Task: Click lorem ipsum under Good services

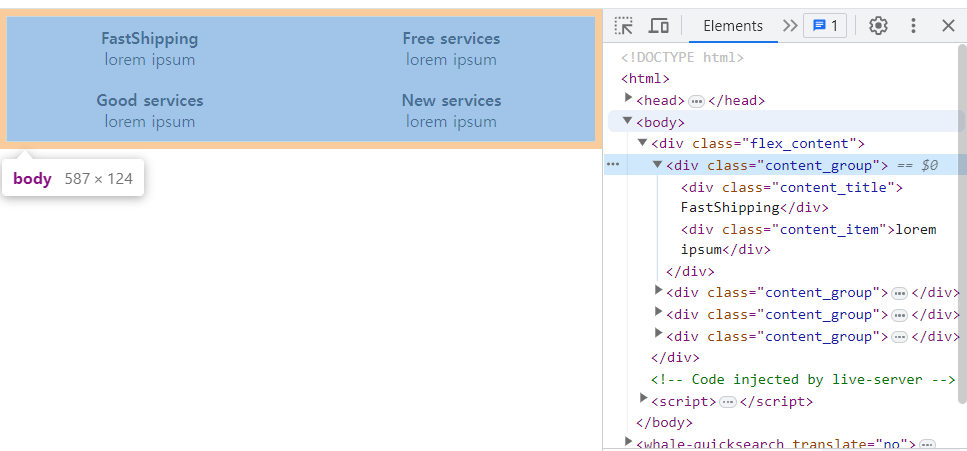Action: tap(150, 122)
